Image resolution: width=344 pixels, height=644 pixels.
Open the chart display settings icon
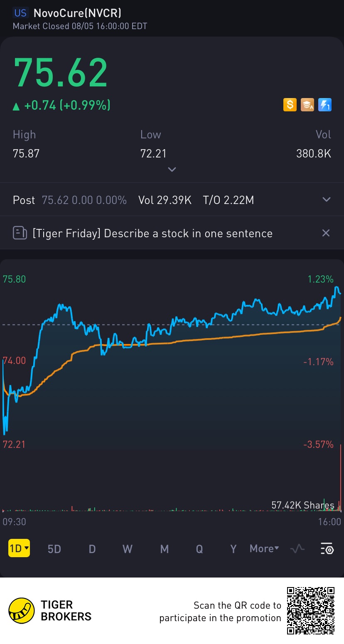pyautogui.click(x=327, y=549)
